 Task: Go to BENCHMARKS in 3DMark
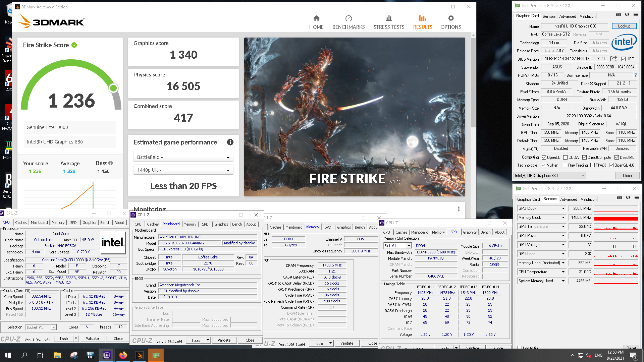pos(348,22)
